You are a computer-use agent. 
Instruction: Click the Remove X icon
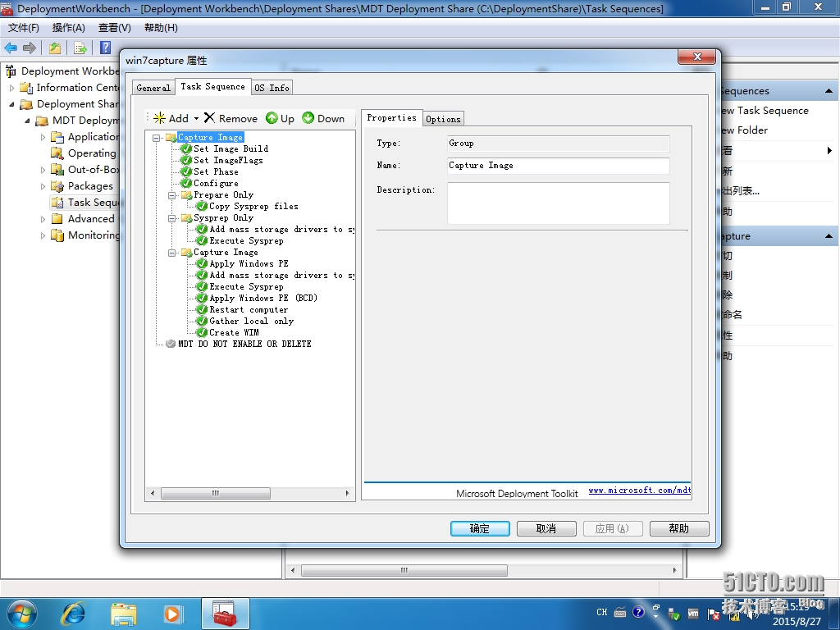(x=209, y=118)
